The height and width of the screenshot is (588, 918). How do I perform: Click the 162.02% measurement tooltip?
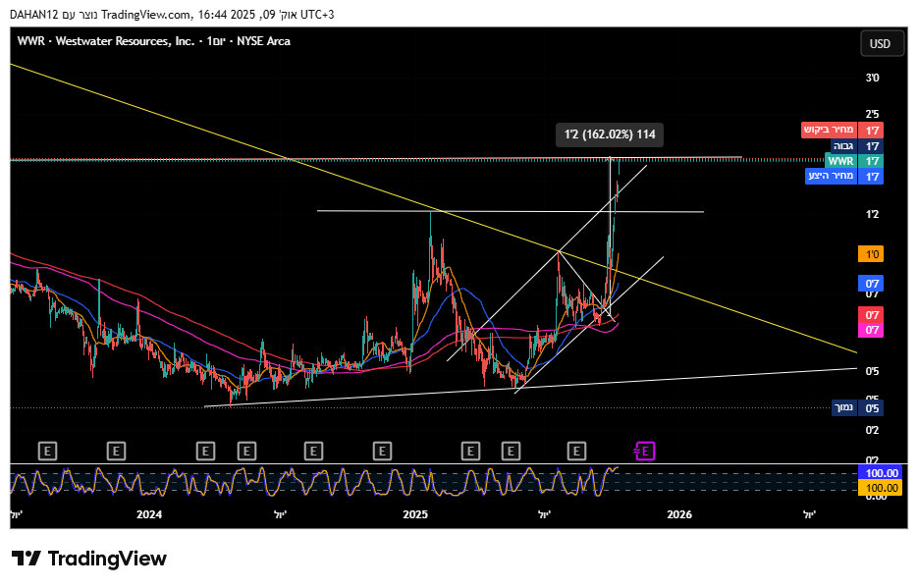click(x=610, y=134)
